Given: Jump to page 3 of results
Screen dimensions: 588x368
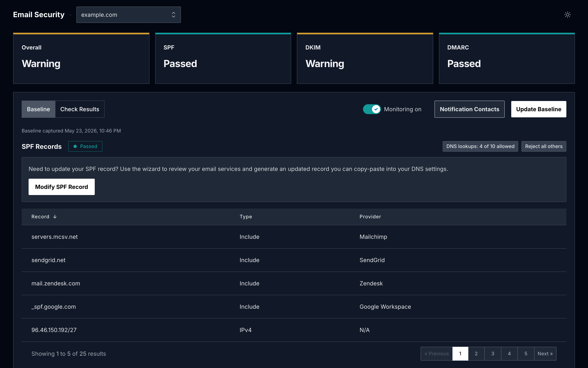Looking at the screenshot, I should coord(493,354).
